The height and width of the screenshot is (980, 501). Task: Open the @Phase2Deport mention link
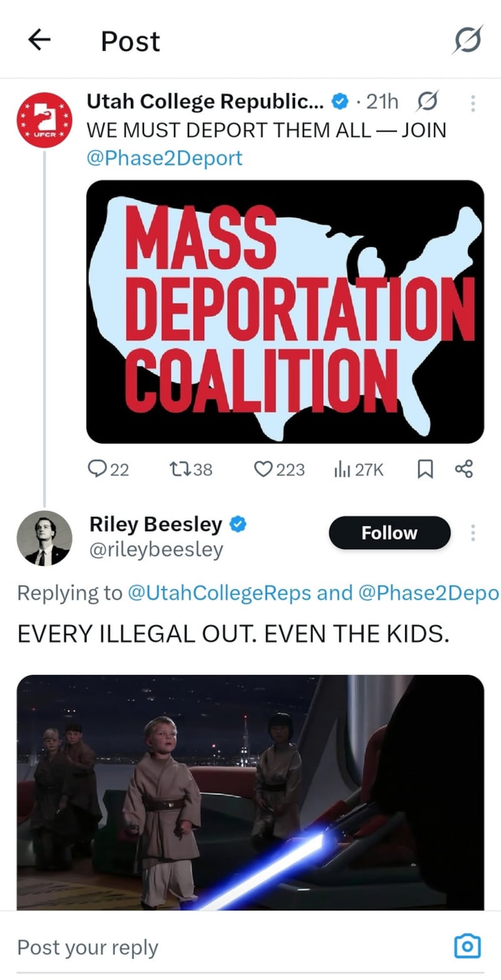[164, 158]
